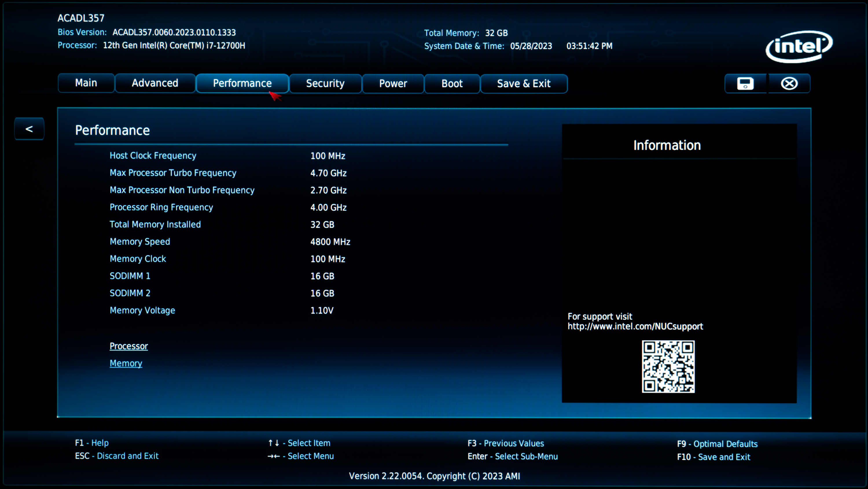Select the Max Processor Turbo Frequency entry

[x=173, y=173]
